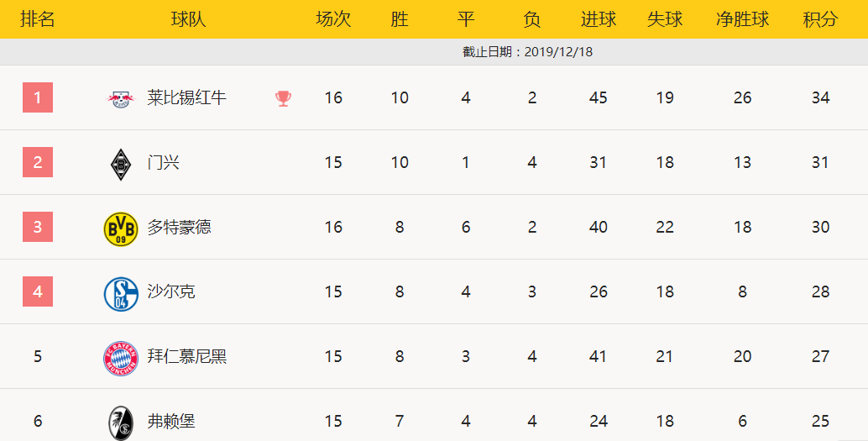The height and width of the screenshot is (441, 868).
Task: Click the BVB 09 Dortmund logo
Action: [x=121, y=228]
